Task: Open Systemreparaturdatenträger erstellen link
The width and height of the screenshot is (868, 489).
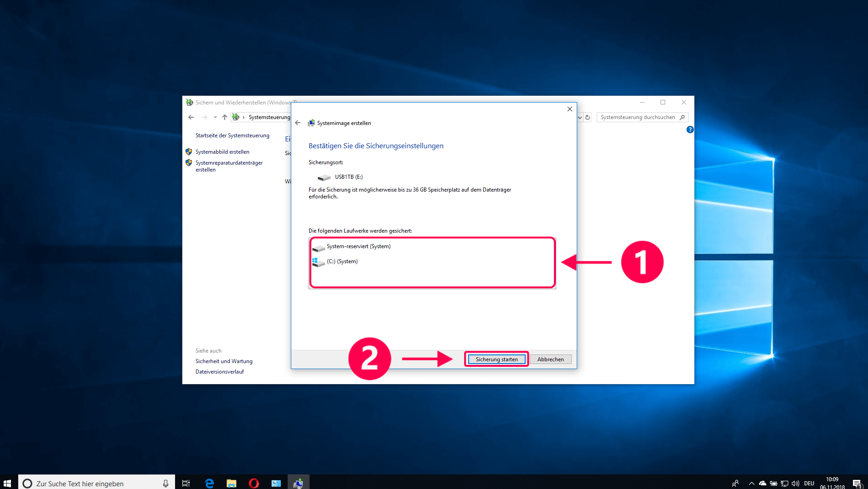Action: 229,166
